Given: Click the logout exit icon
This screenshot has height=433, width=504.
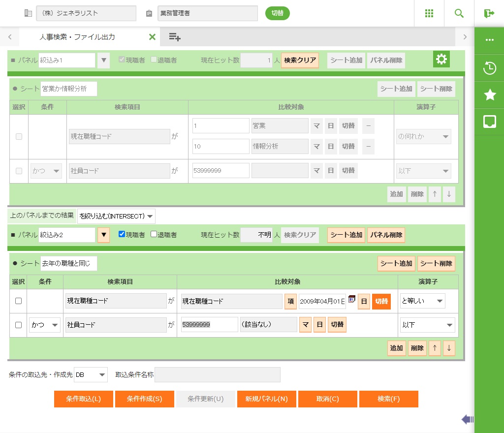Looking at the screenshot, I should click(489, 13).
